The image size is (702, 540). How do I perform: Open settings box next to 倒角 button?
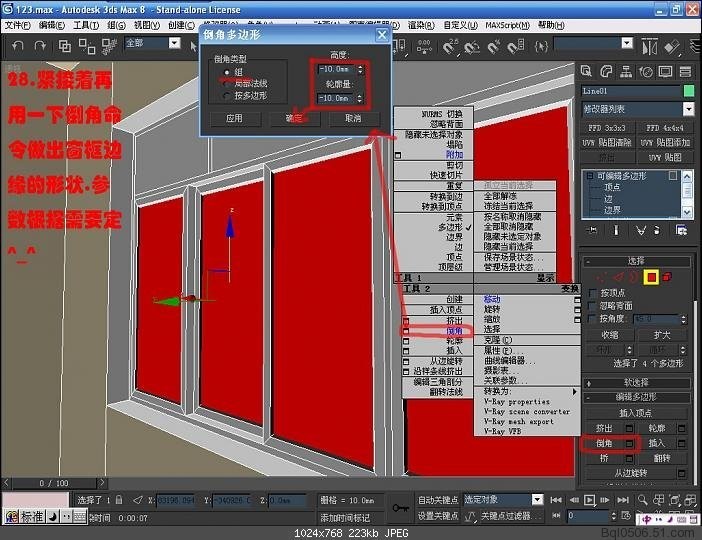pyautogui.click(x=629, y=444)
